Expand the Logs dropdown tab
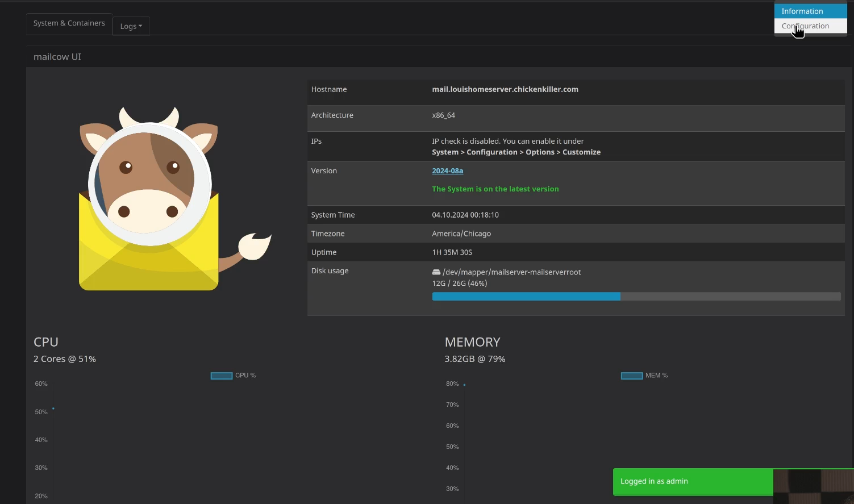This screenshot has height=504, width=854. tap(131, 26)
